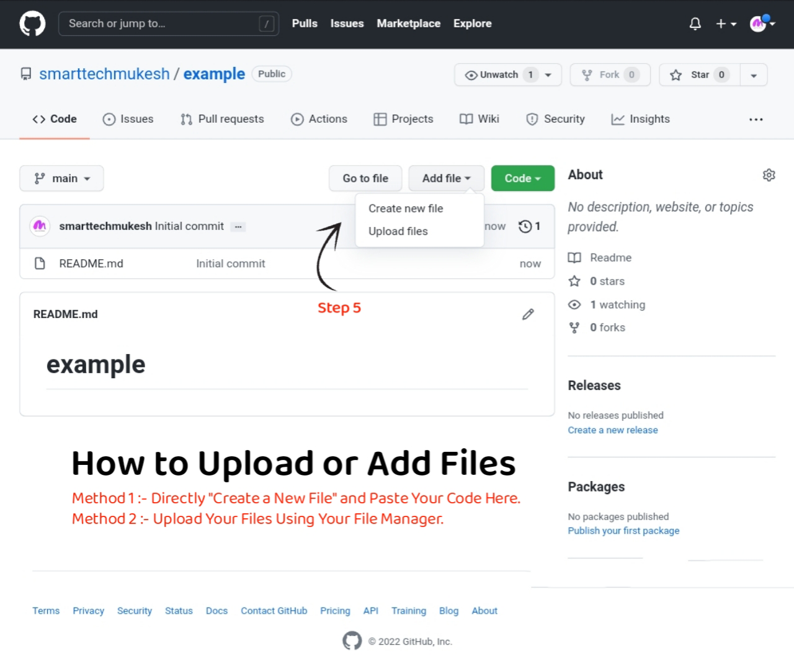
Task: Open Docs footer link
Action: click(x=216, y=611)
